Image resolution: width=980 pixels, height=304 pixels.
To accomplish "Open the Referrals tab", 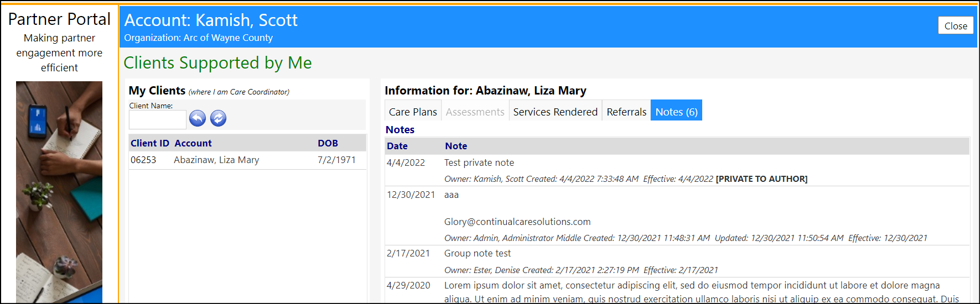I will [626, 112].
